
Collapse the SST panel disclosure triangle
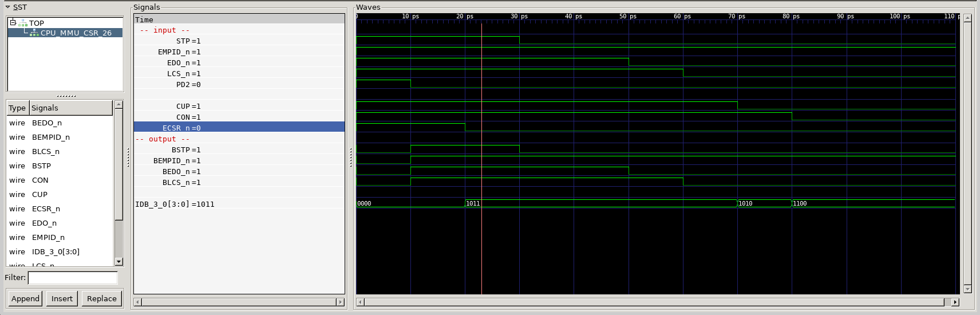(7, 7)
